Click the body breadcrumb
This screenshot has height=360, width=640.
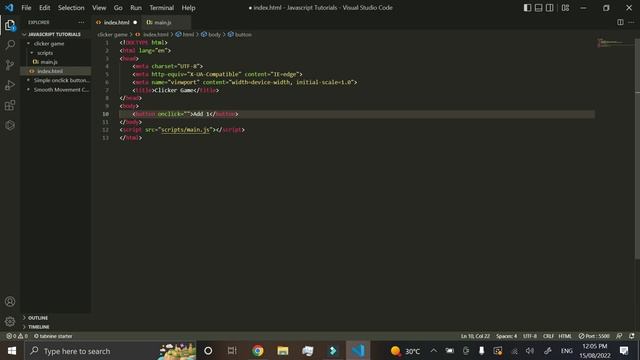point(214,35)
